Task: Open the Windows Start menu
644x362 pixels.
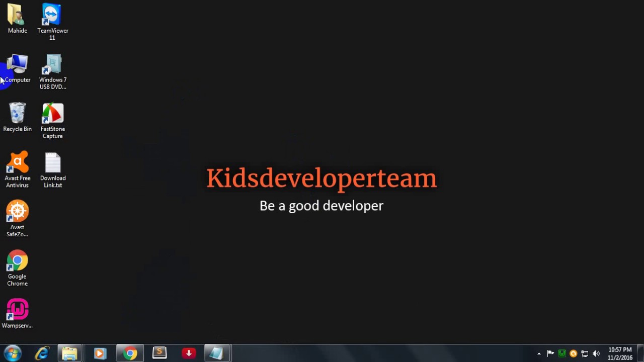Action: coord(12,353)
